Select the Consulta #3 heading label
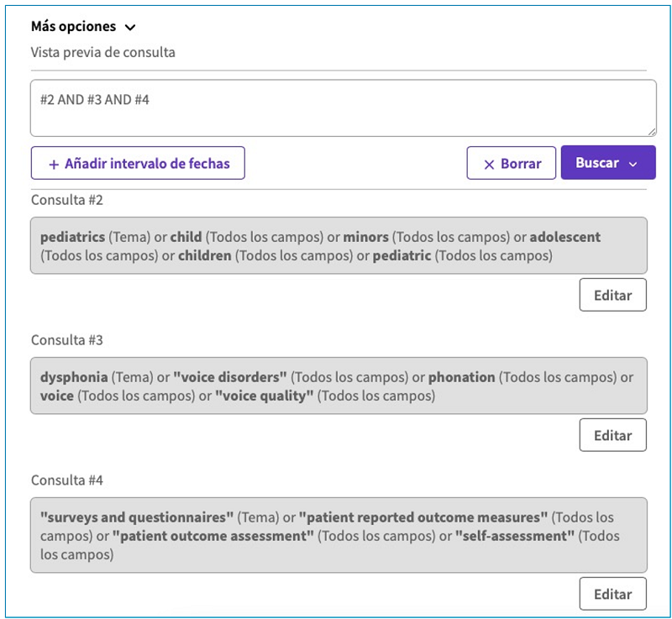Screen dimensions: 672x619 pos(67,340)
